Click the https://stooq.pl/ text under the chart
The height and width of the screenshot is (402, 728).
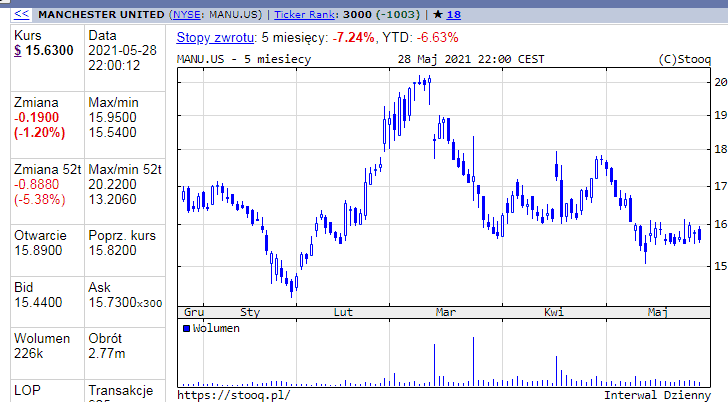tap(226, 394)
